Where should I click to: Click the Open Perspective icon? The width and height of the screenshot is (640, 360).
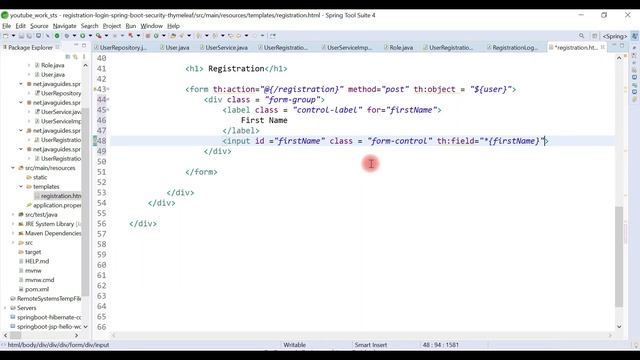point(595,36)
